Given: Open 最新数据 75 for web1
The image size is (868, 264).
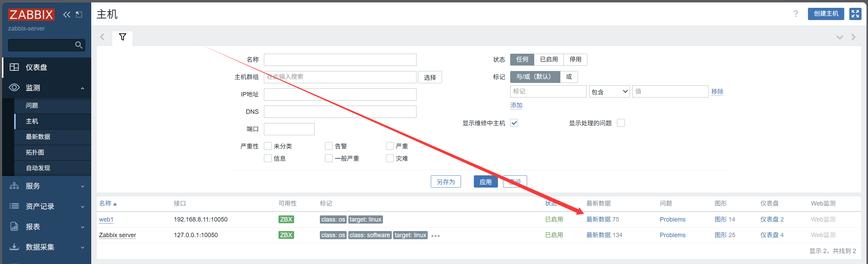Looking at the screenshot, I should click(603, 219).
